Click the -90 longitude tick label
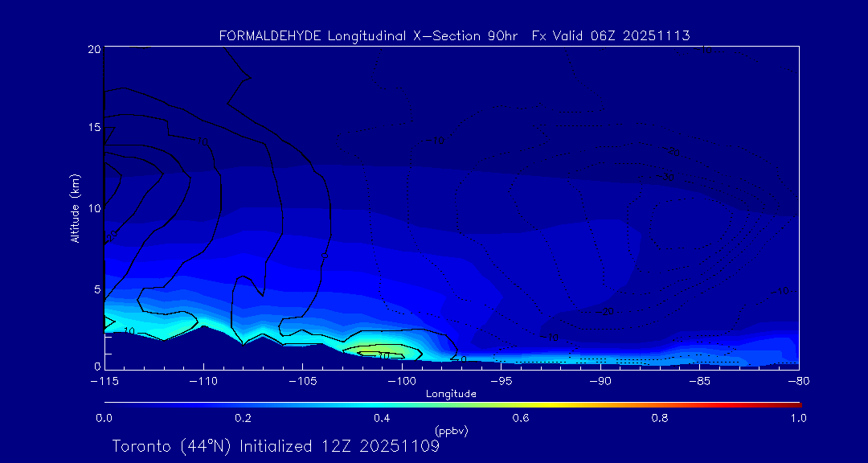Viewport: 868px width, 463px height. coord(600,380)
